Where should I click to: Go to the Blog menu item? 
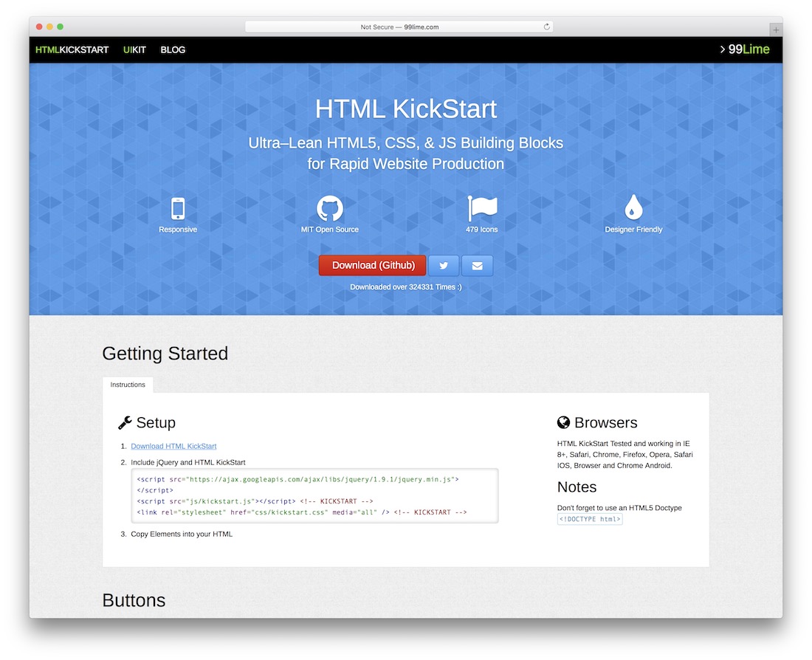click(173, 50)
